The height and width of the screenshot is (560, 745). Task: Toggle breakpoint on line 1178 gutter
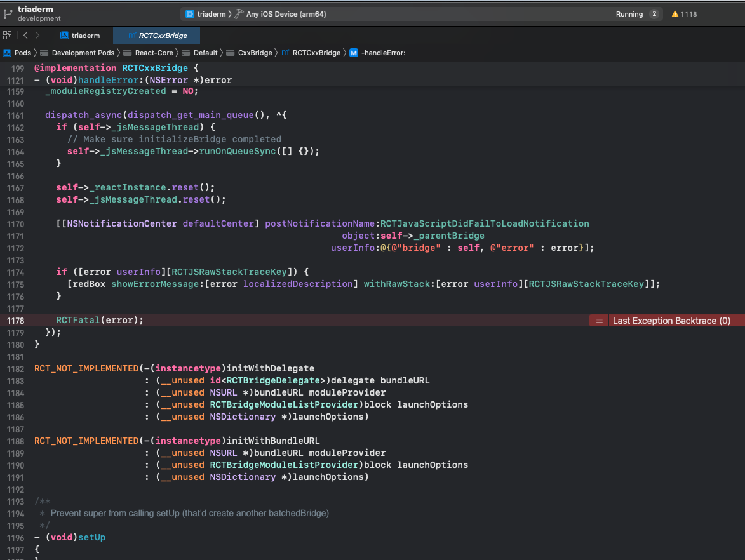pyautogui.click(x=15, y=321)
